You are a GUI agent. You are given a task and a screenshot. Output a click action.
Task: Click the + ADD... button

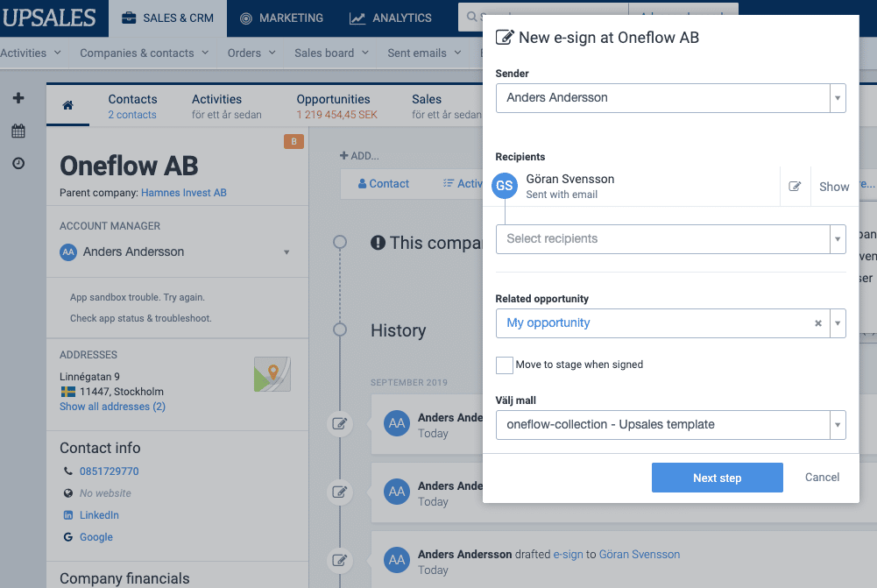(x=359, y=156)
